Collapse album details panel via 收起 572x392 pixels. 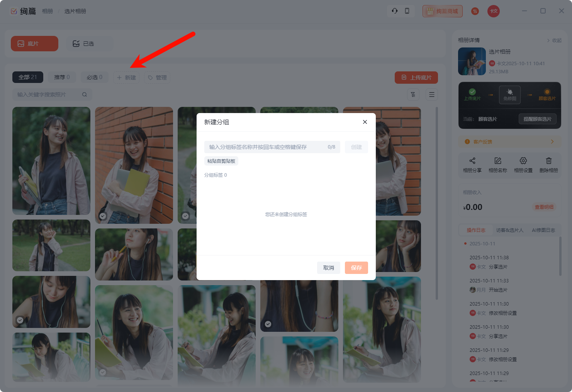[x=554, y=41]
